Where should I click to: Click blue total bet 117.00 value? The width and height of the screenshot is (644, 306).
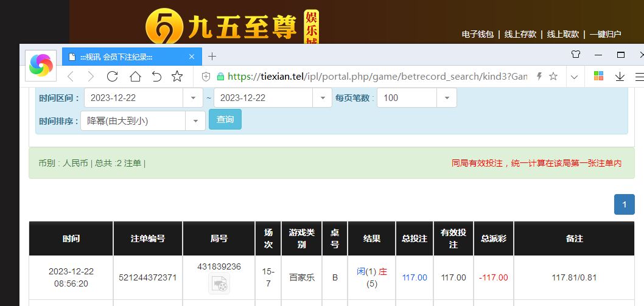[415, 277]
